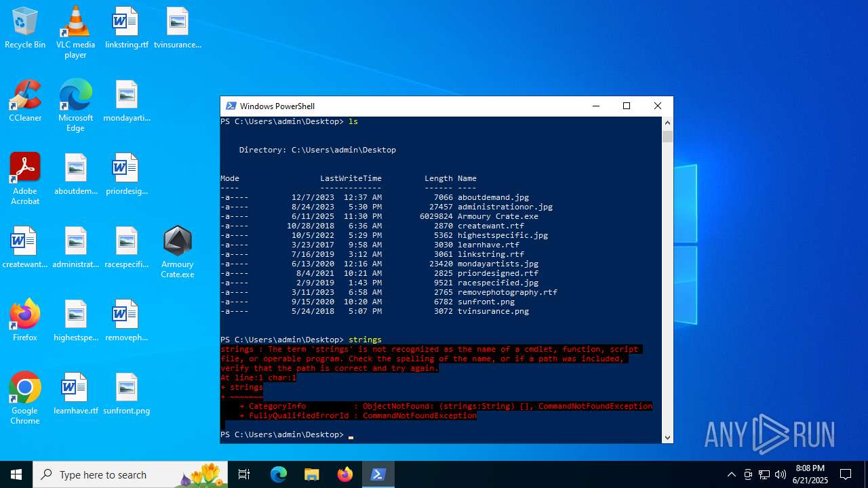Click the taskbar search box
Image resolution: width=868 pixels, height=488 pixels.
coord(130,474)
